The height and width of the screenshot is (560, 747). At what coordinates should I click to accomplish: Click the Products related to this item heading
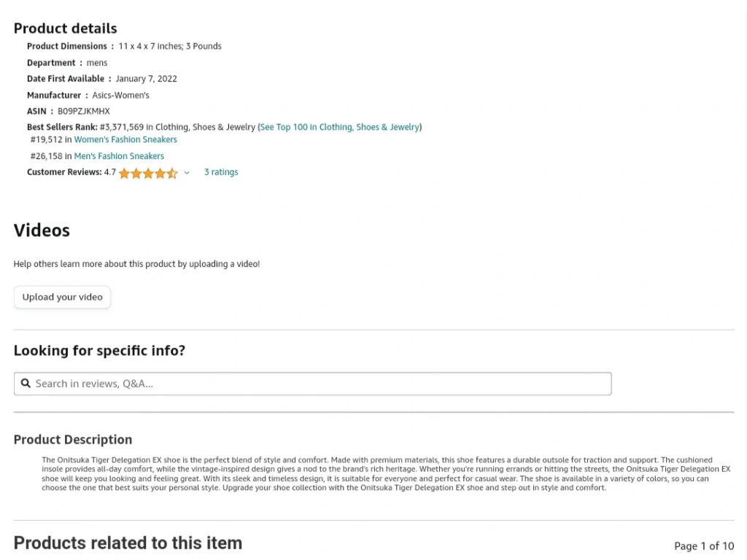128,543
